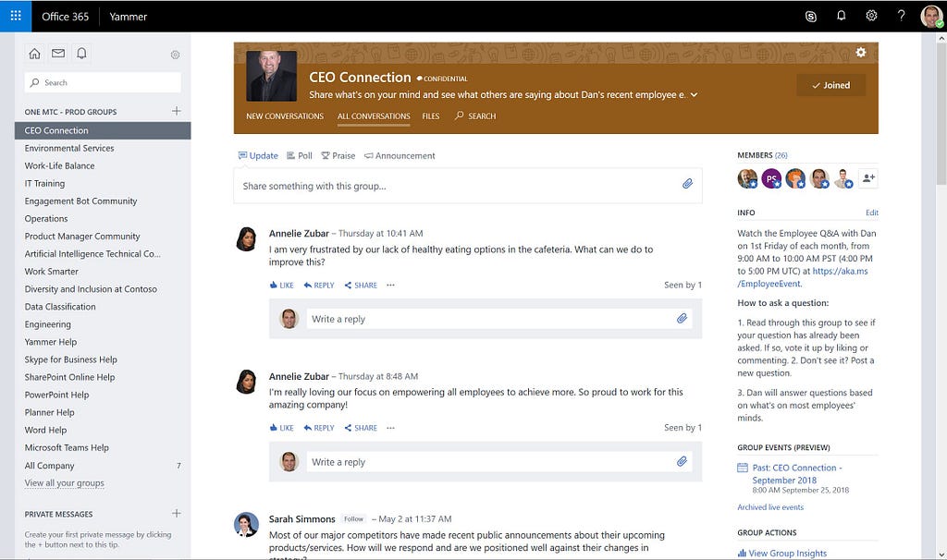The height and width of the screenshot is (560, 947).
Task: Open the inbox envelope icon in sidebar
Action: coord(58,54)
